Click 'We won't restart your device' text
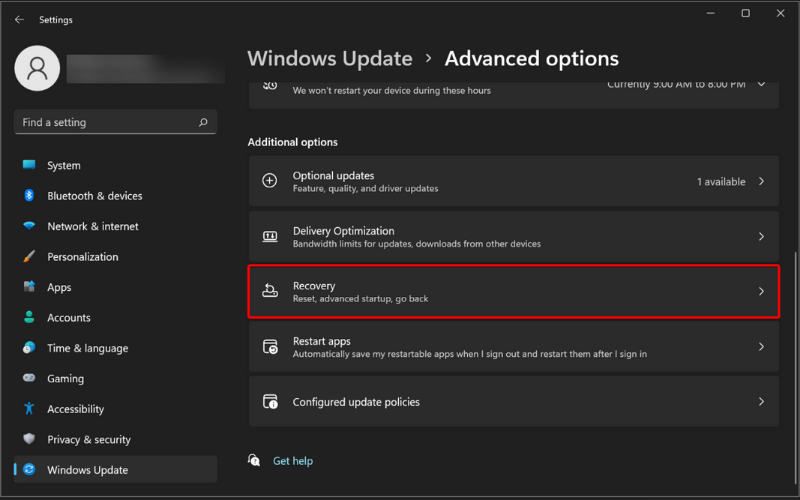This screenshot has width=800, height=500. (391, 90)
